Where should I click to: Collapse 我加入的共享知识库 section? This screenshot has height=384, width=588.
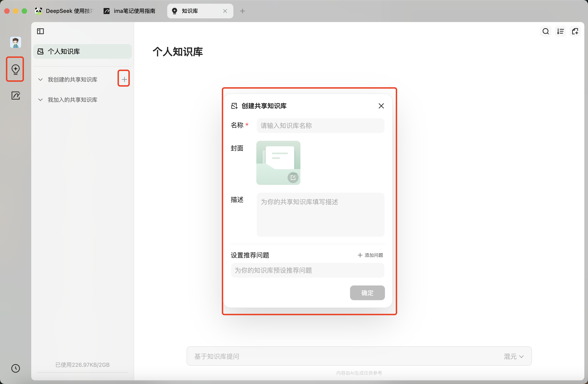click(40, 100)
